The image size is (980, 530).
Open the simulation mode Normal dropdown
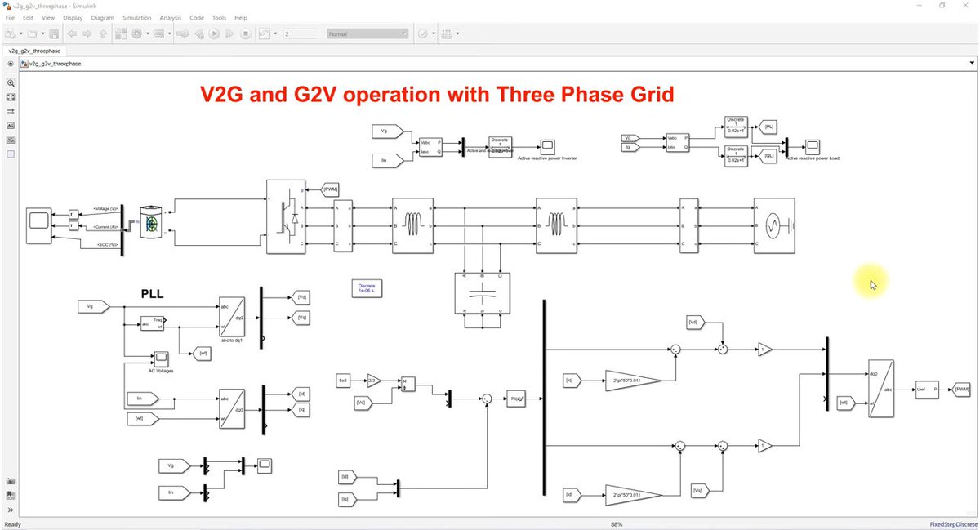tap(367, 33)
